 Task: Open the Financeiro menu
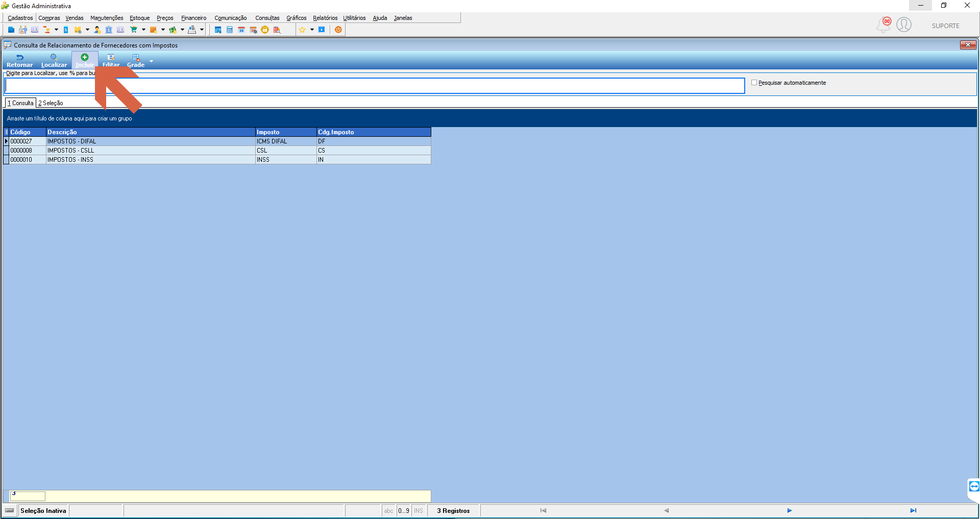pos(193,18)
